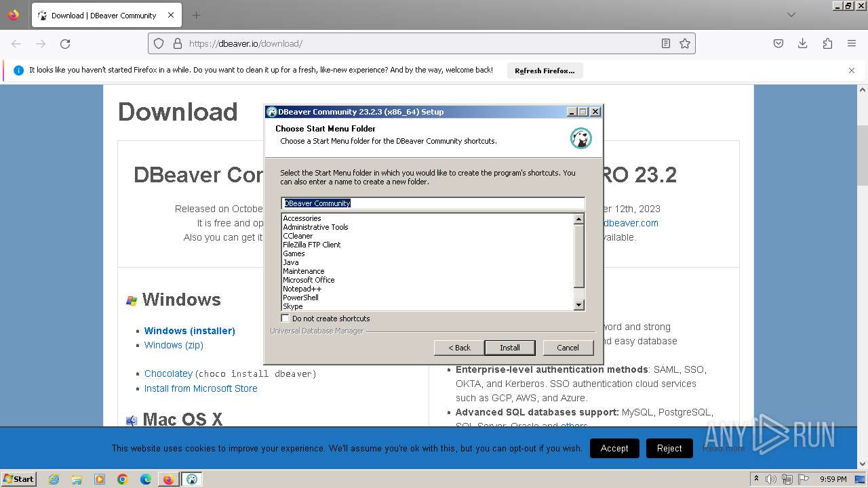Click the Start Menu folder name field
Viewport: 868px width, 488px height.
(433, 203)
